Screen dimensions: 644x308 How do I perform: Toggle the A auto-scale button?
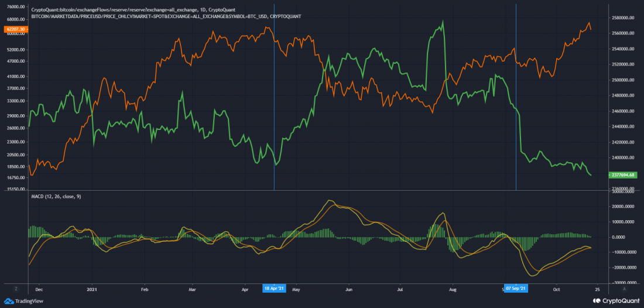tap(624, 289)
